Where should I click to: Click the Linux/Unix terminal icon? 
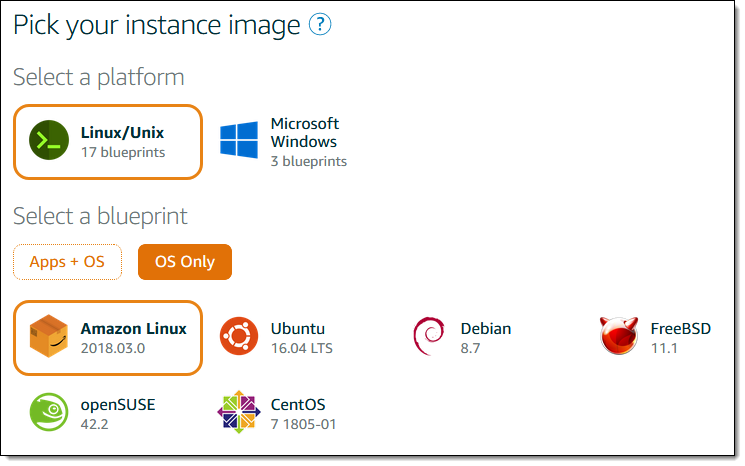48,141
